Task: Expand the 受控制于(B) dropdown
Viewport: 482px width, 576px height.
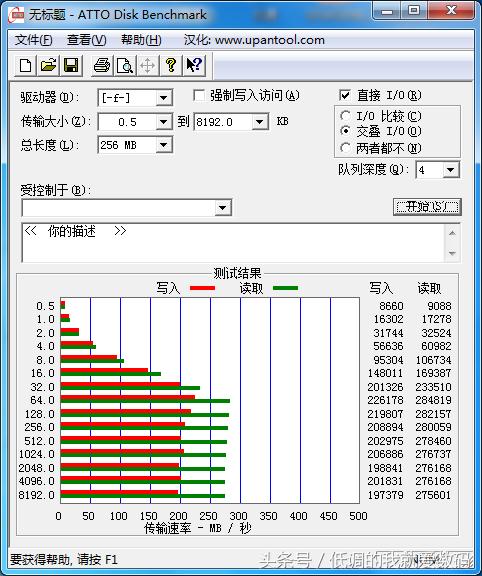Action: [223, 208]
